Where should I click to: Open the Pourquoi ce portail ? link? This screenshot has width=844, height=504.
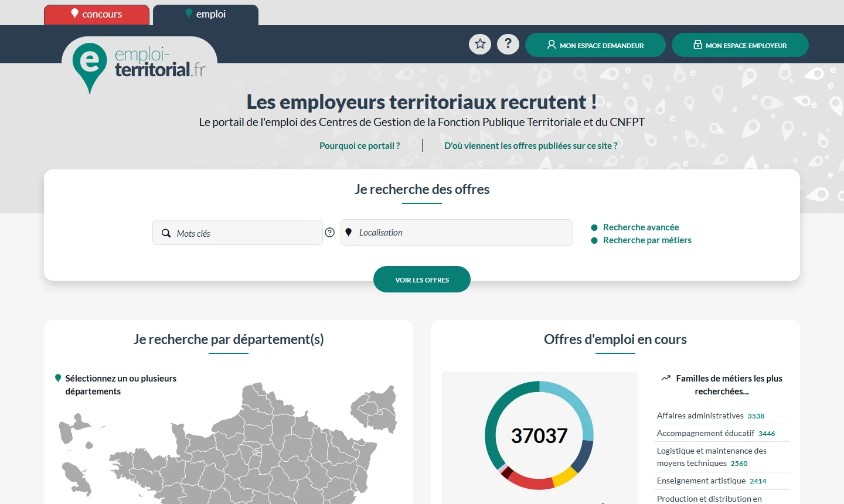(x=360, y=145)
